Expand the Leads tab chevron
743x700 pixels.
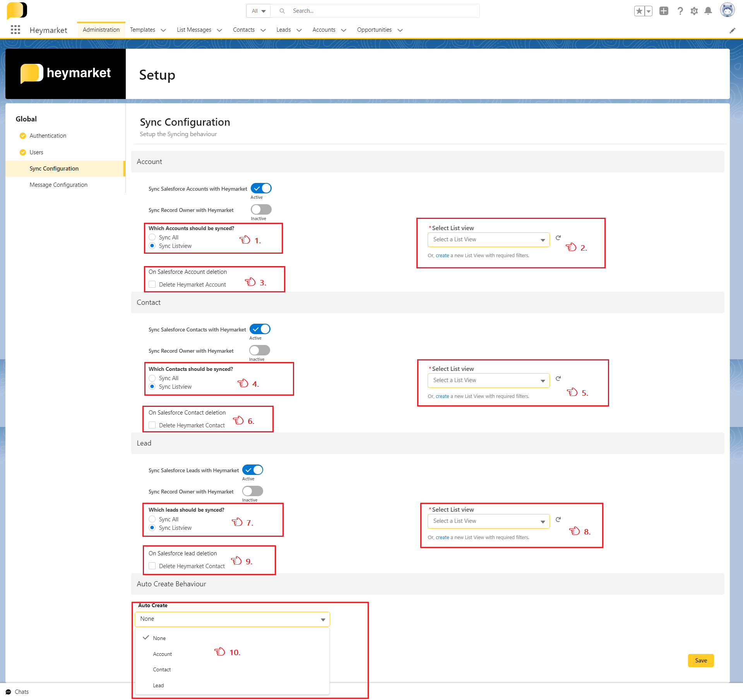click(299, 30)
